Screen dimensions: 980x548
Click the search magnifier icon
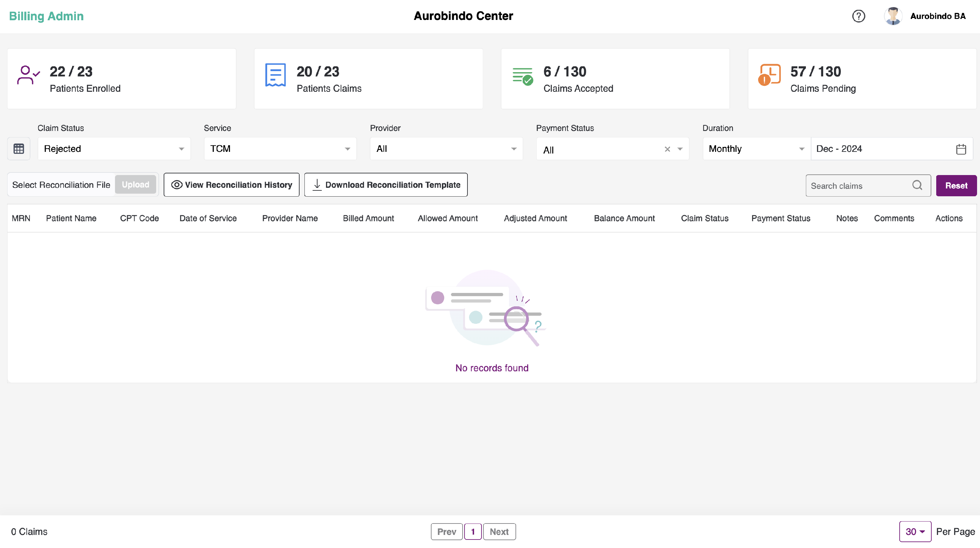pyautogui.click(x=917, y=185)
